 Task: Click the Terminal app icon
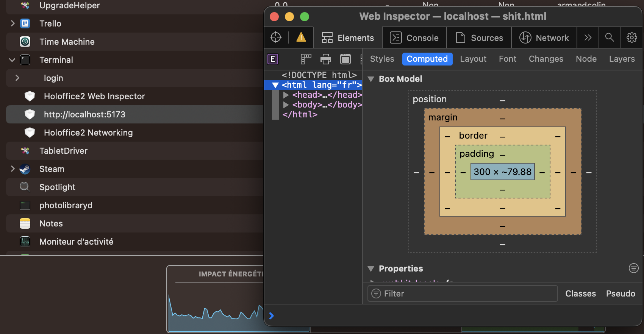tap(25, 60)
